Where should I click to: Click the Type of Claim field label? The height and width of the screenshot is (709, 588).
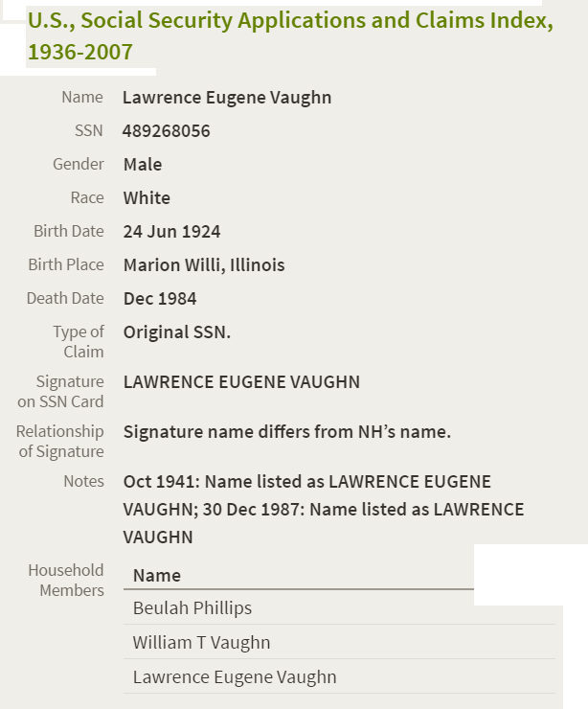pos(79,342)
